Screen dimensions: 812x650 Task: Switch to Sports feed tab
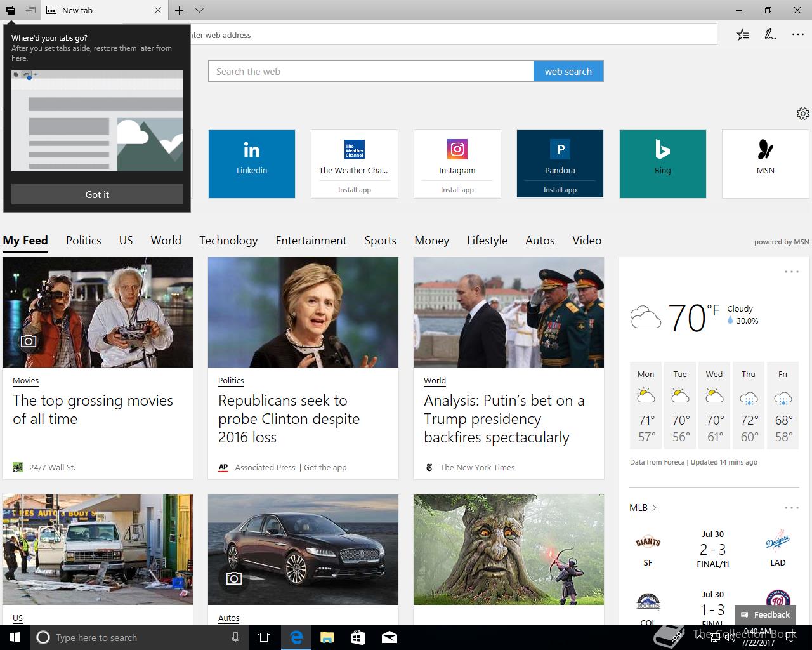(380, 241)
